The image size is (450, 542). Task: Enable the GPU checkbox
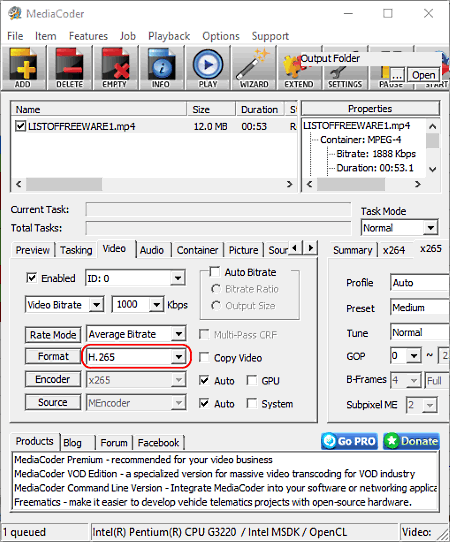[252, 381]
